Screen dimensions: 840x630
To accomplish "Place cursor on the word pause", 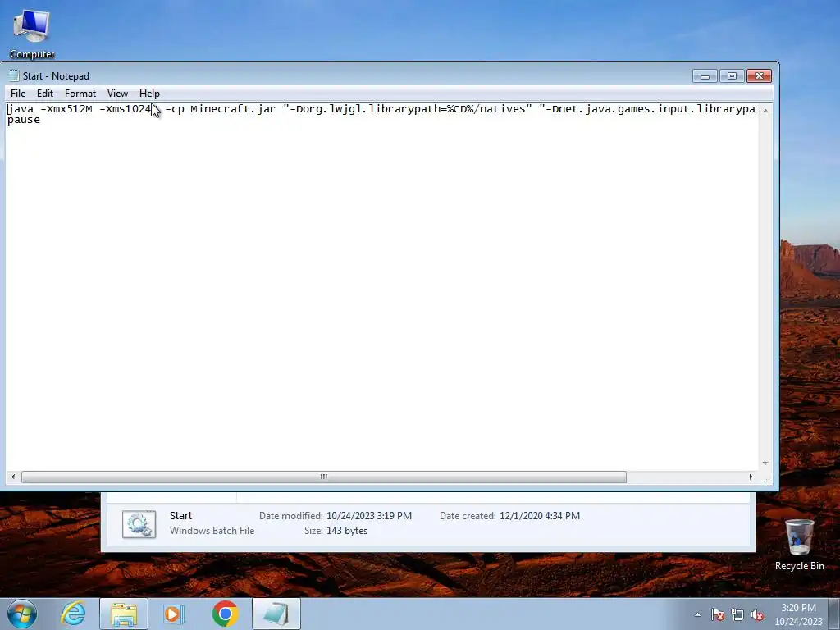I will click(x=24, y=120).
